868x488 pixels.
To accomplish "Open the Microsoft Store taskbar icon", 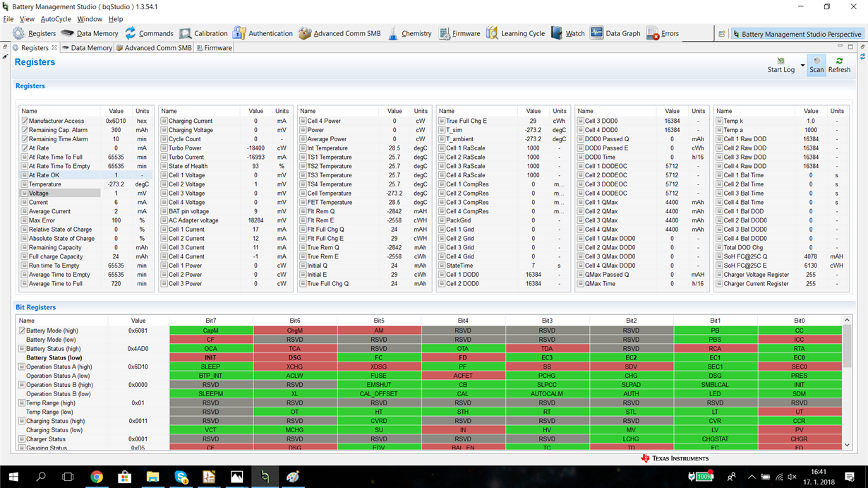I will tap(124, 477).
